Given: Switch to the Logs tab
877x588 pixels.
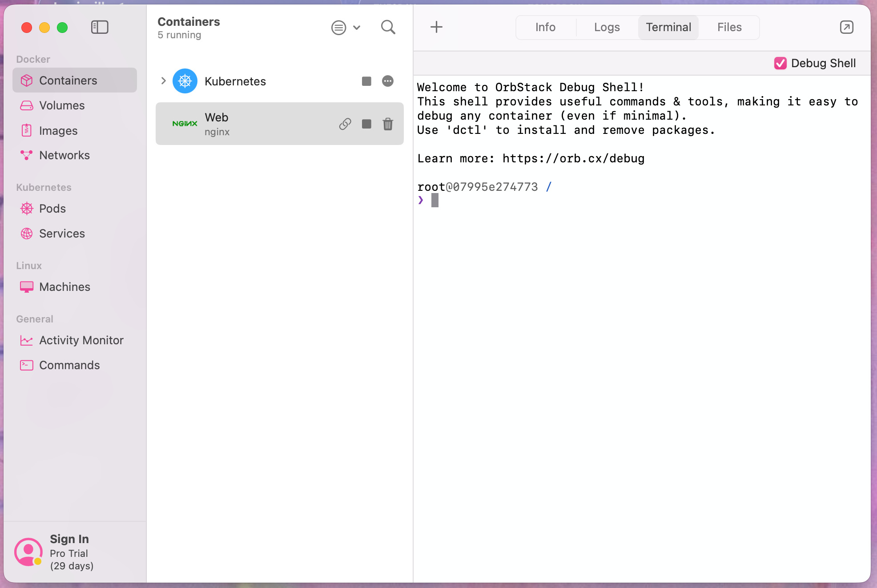Looking at the screenshot, I should pos(607,27).
